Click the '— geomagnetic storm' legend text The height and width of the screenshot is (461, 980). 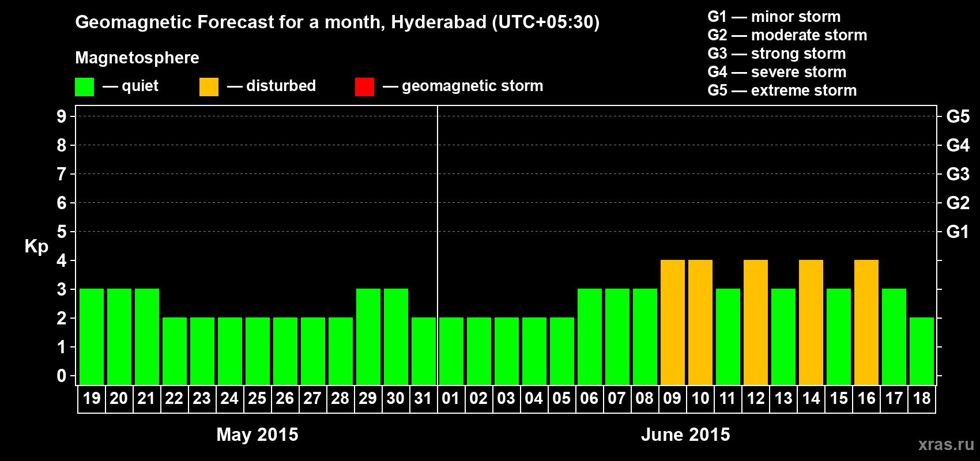click(x=463, y=86)
